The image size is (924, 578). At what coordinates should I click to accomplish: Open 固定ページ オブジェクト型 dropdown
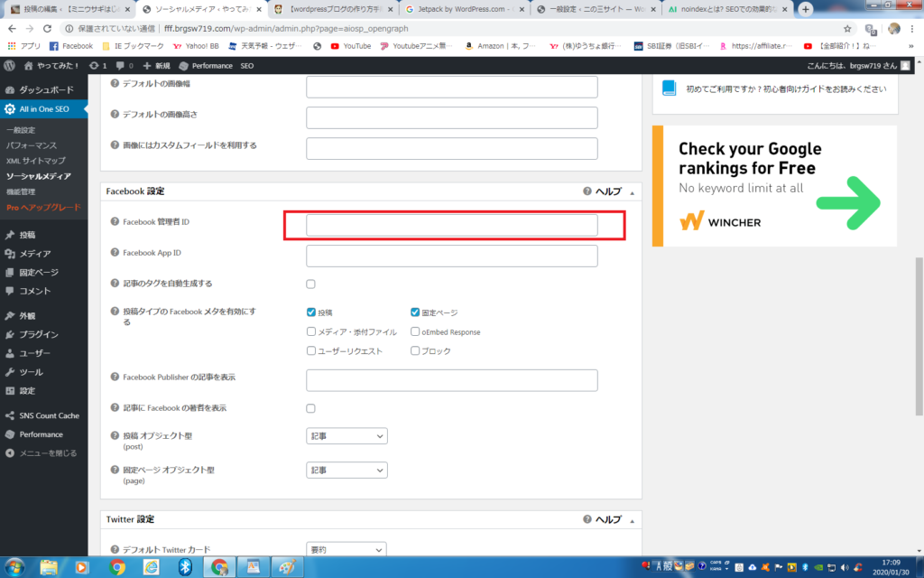click(x=346, y=471)
